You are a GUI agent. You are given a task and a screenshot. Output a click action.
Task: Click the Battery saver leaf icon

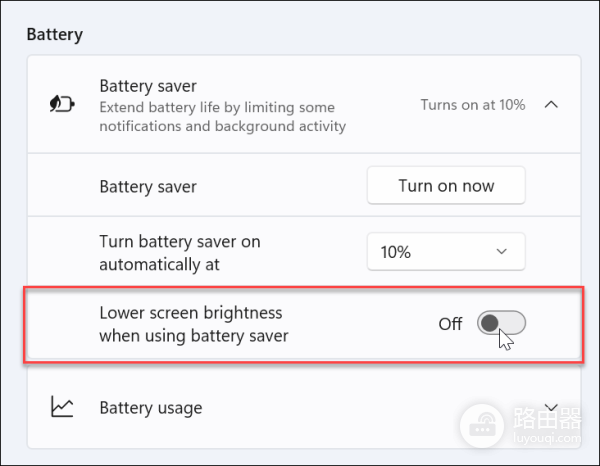(x=62, y=105)
